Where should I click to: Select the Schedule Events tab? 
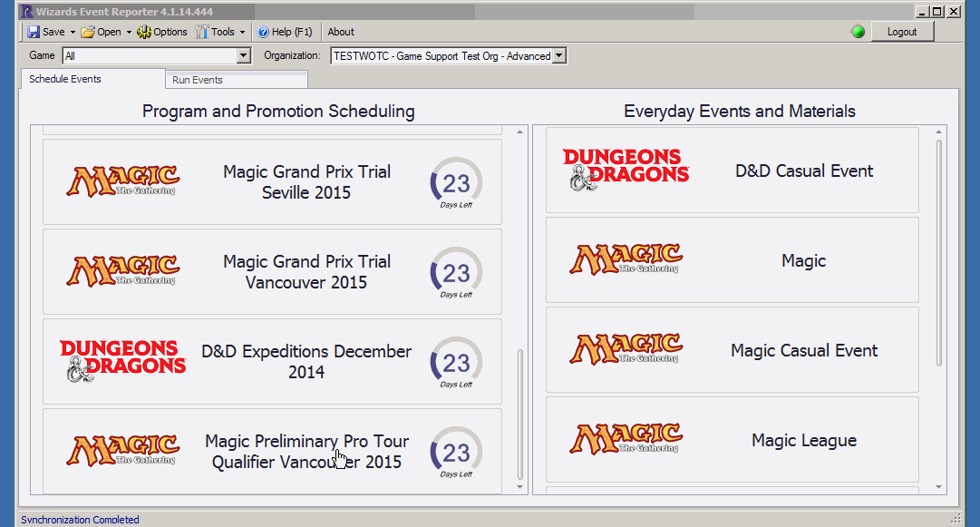(92, 79)
